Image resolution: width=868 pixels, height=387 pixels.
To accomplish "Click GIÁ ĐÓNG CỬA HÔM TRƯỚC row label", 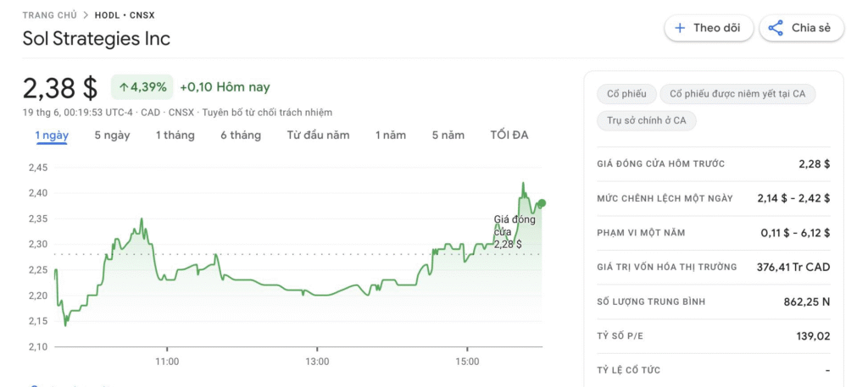I will pyautogui.click(x=661, y=164).
